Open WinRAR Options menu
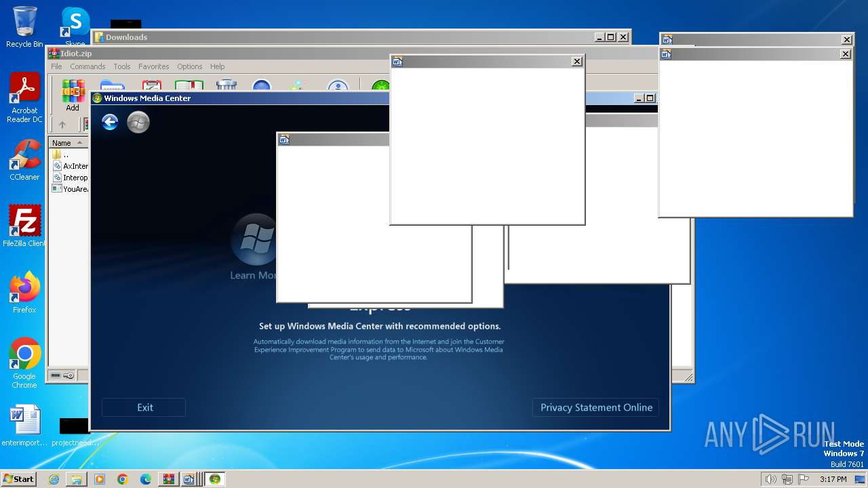The image size is (868, 488). [190, 66]
